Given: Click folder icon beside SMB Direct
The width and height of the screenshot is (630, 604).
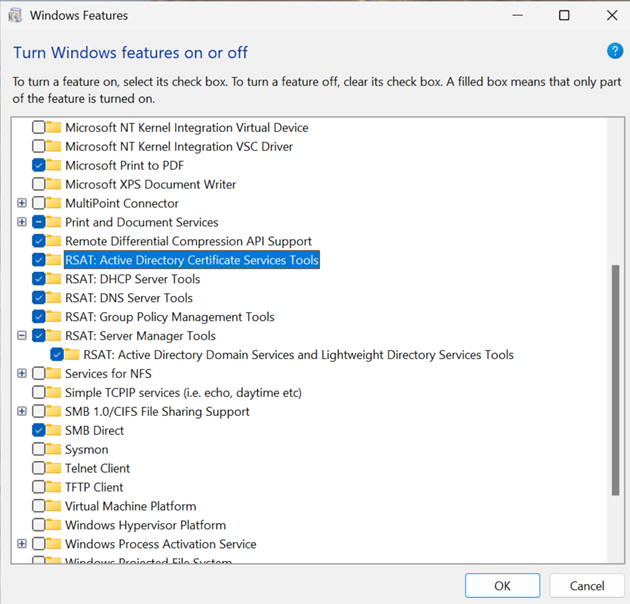Looking at the screenshot, I should [55, 430].
